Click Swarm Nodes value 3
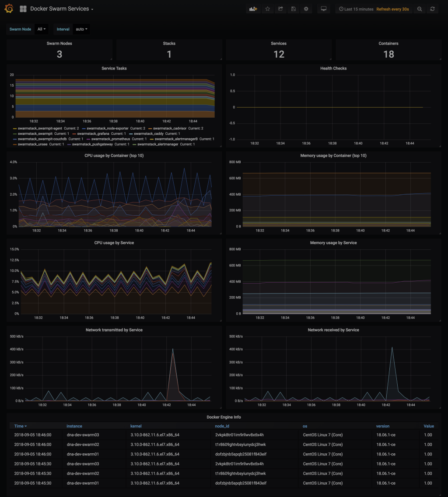 [59, 54]
